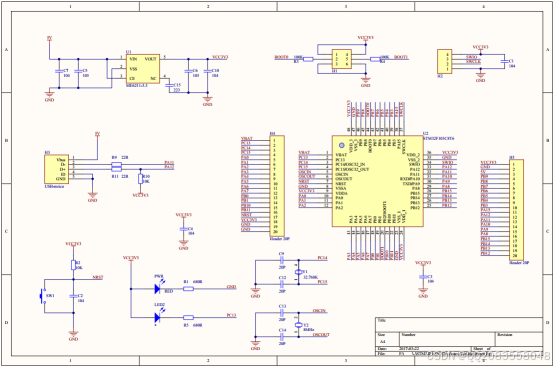Click the VIN pin of U1
The image size is (554, 367).
(133, 59)
